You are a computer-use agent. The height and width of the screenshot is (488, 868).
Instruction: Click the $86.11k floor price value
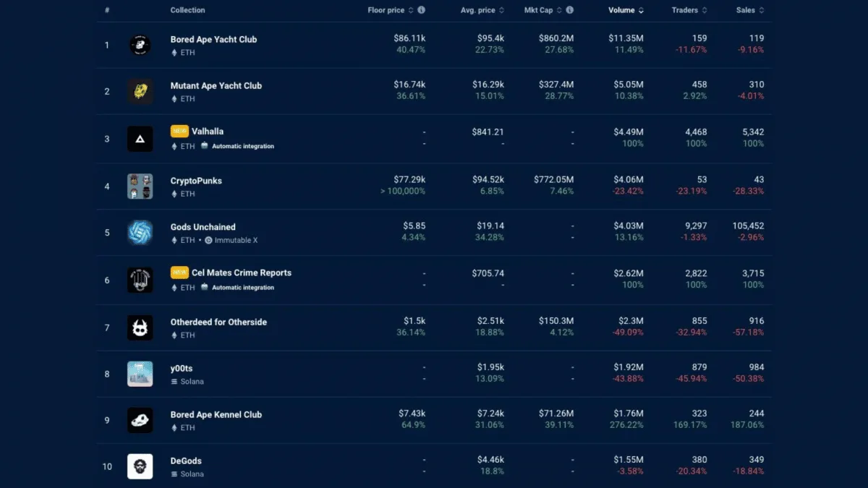(409, 38)
